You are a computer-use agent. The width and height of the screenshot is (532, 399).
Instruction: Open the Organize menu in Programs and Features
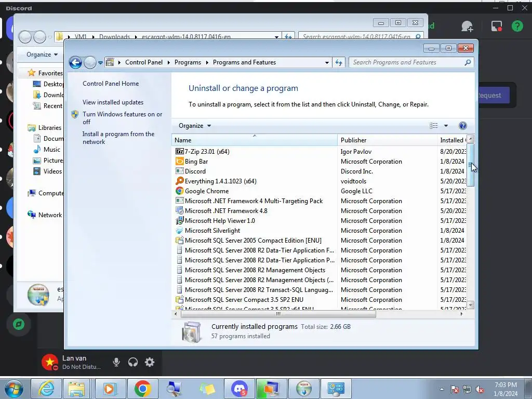tap(195, 126)
